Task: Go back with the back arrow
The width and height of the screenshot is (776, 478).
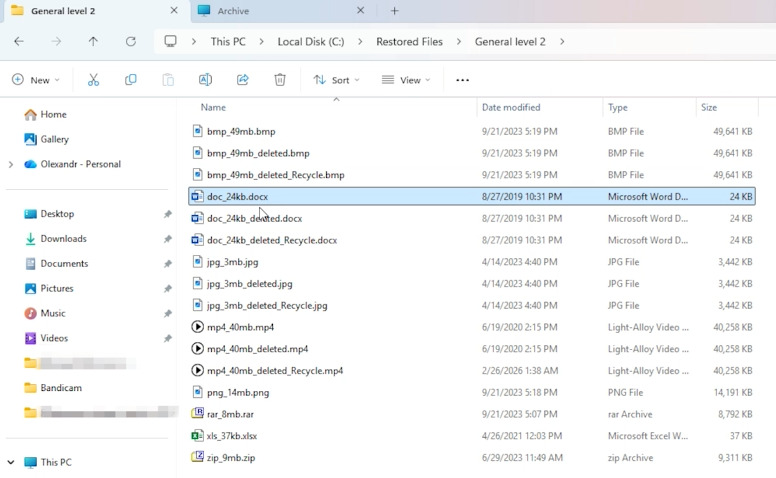Action: [19, 42]
